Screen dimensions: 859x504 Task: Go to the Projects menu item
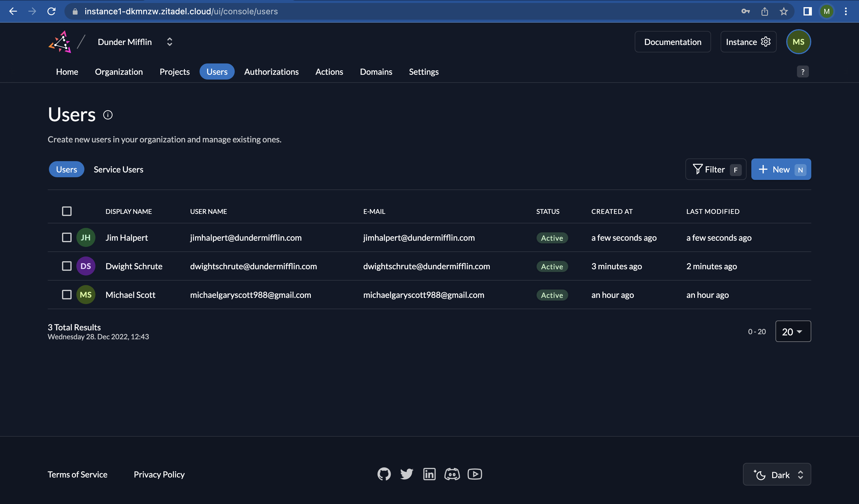[x=174, y=72]
